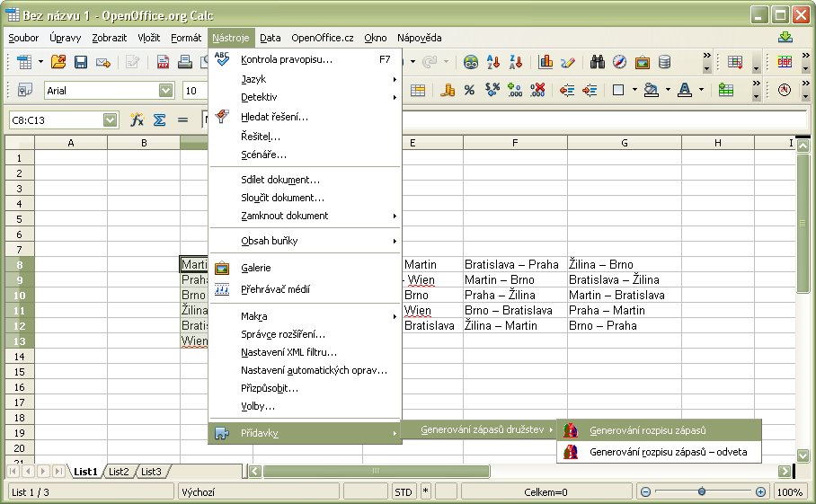Click the Open file folder icon
Viewport: 816px width, 504px height.
(58, 62)
